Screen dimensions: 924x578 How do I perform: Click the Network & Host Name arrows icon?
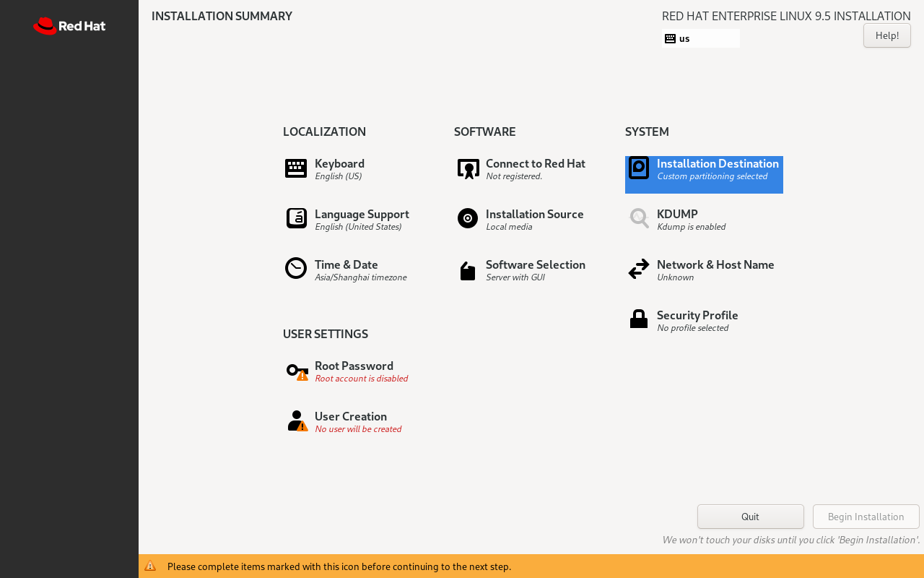point(639,269)
